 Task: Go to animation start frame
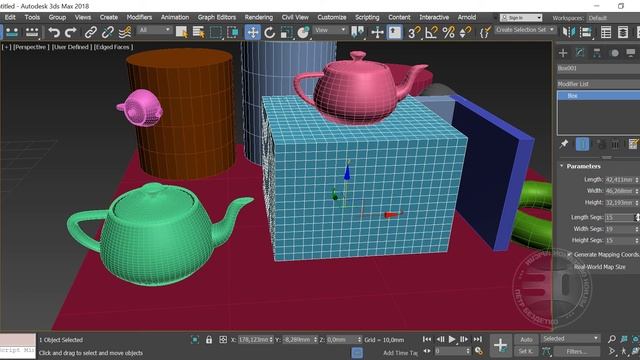coord(427,339)
